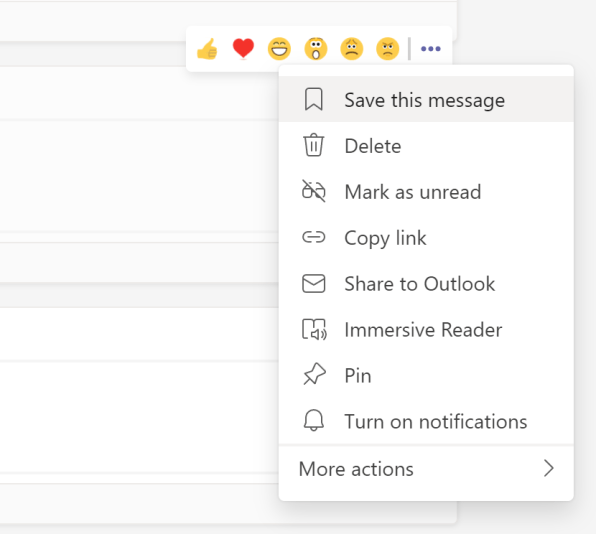596x534 pixels.
Task: React with the sad face emoji
Action: pyautogui.click(x=352, y=49)
